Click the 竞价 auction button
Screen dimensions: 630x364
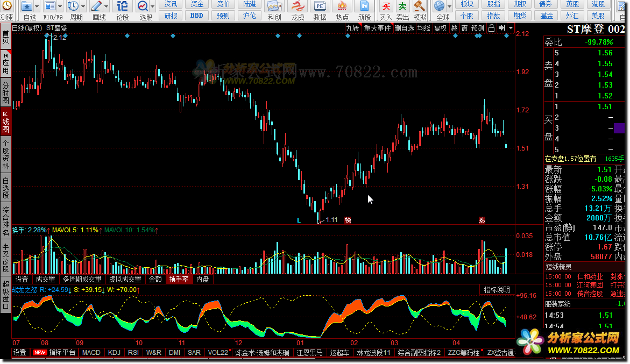pyautogui.click(x=223, y=4)
